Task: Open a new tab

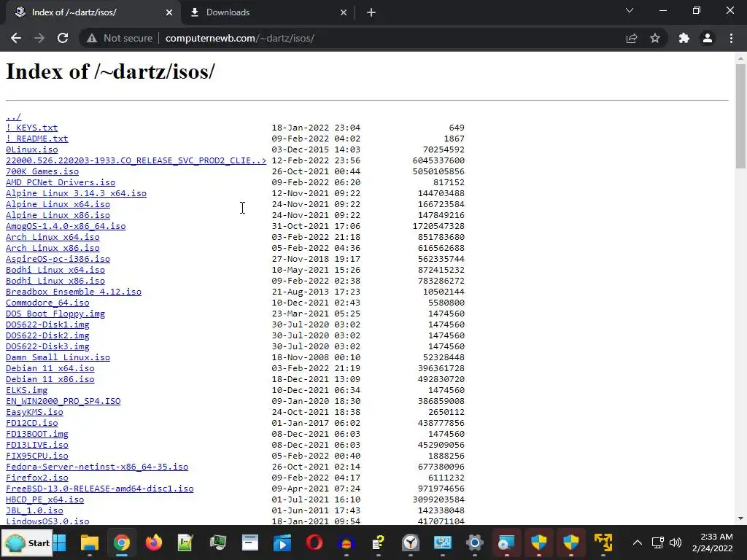Action: click(x=371, y=12)
